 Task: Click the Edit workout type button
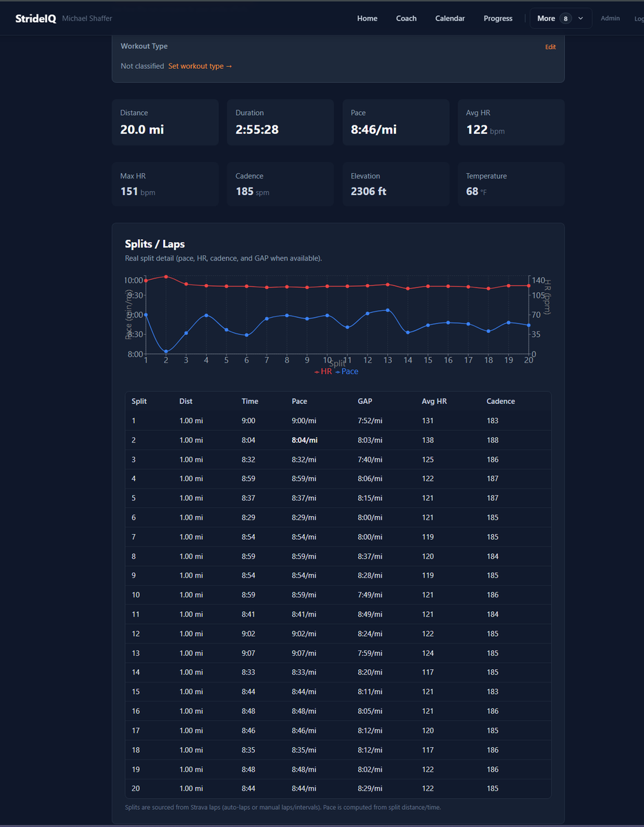pyautogui.click(x=550, y=47)
